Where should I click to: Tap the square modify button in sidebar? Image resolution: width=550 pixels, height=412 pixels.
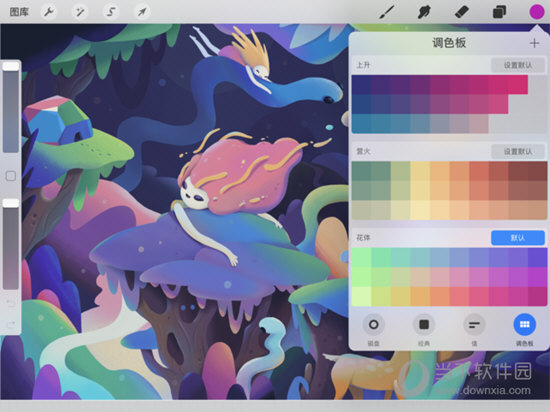(x=11, y=176)
